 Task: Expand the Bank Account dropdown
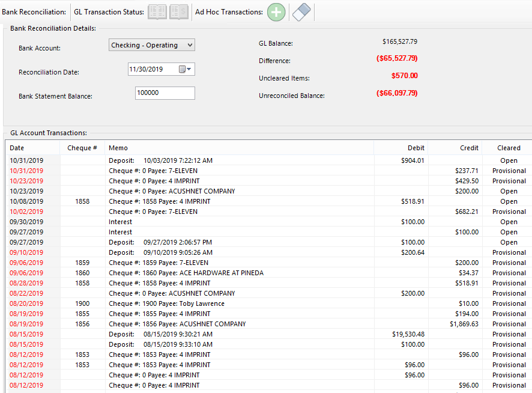[190, 45]
